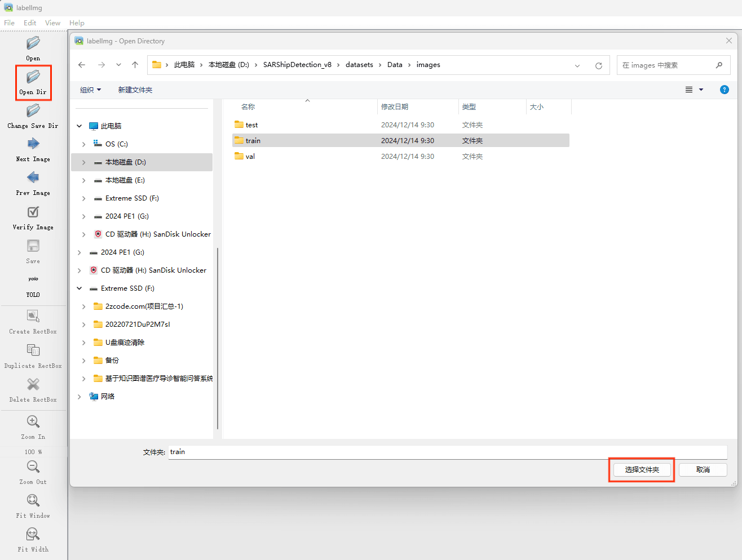Click the Fit Window tool
The width and height of the screenshot is (742, 560).
33,506
